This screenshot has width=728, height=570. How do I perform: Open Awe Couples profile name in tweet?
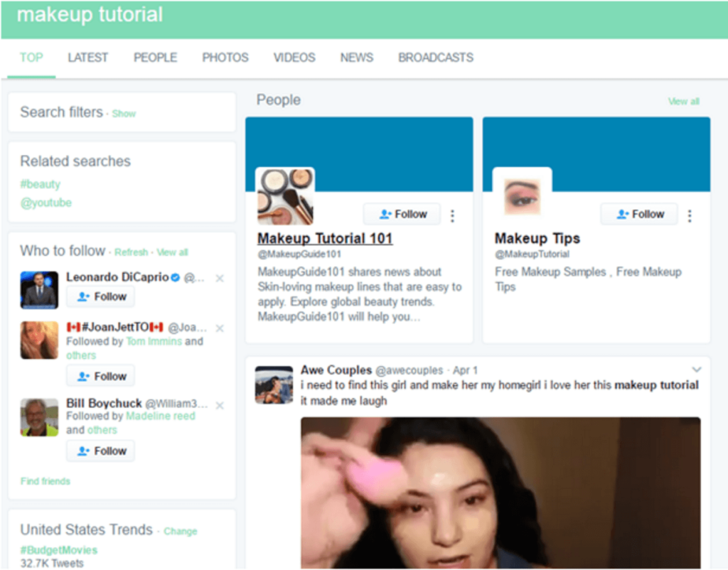pyautogui.click(x=336, y=370)
